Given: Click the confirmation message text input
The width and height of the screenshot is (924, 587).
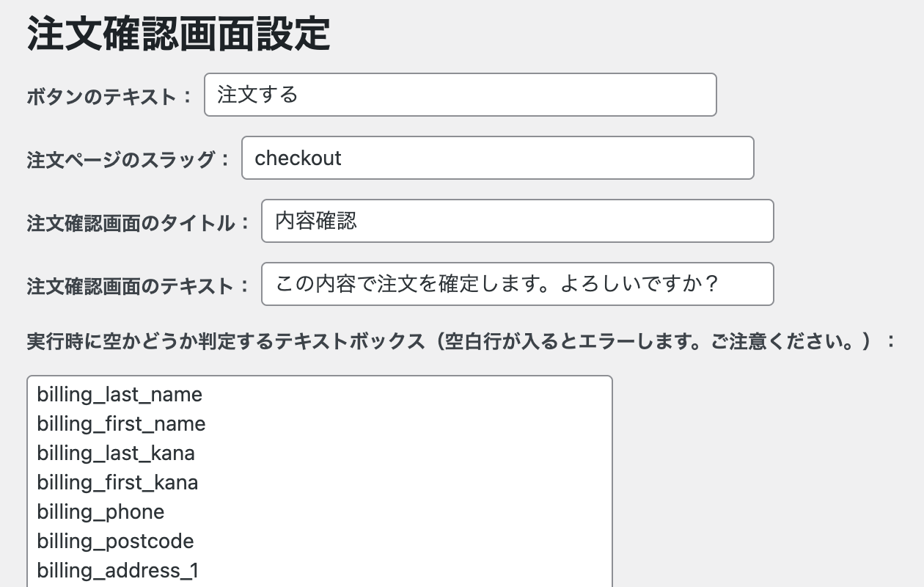Looking at the screenshot, I should pyautogui.click(x=517, y=284).
